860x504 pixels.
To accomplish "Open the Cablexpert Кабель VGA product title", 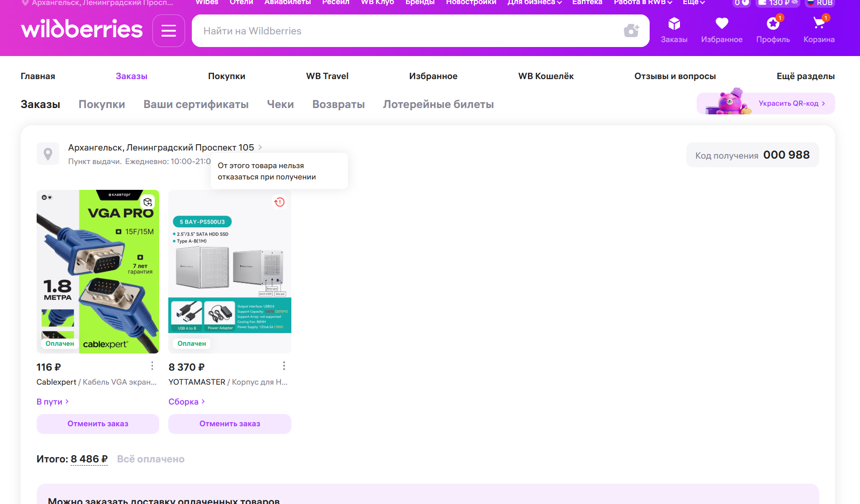I will tap(97, 382).
